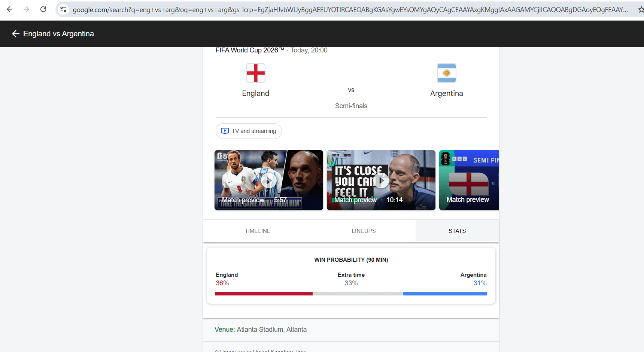Bookmark this page with the star icon
Viewport: 644px width, 352px height.
coord(641,9)
